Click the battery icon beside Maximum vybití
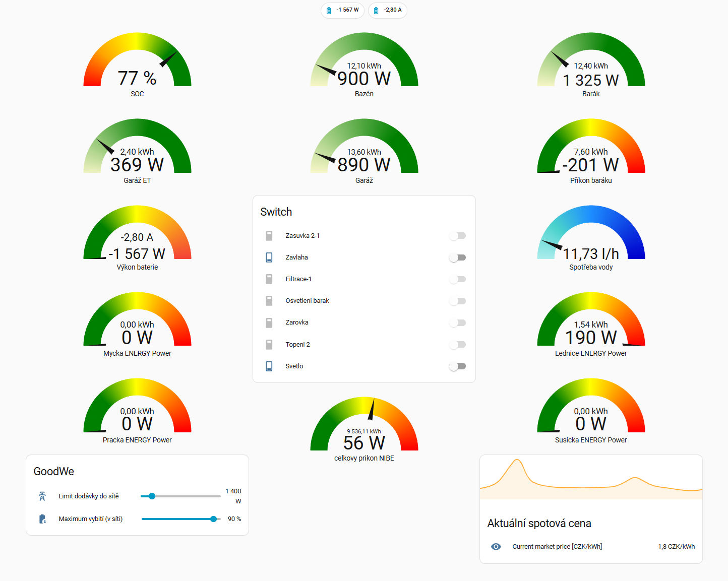 pos(42,519)
